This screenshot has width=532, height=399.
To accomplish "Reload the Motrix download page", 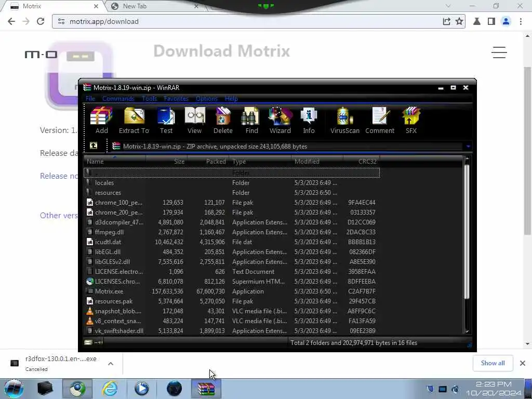I will pos(41,21).
